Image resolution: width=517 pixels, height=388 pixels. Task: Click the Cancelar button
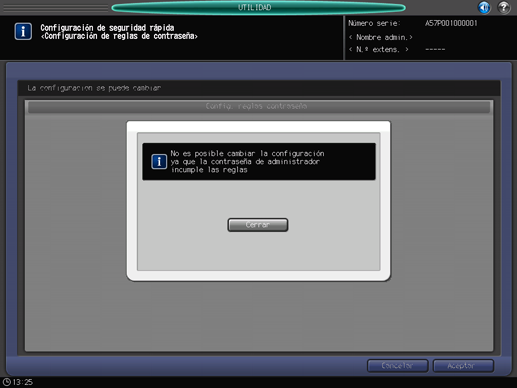point(397,366)
